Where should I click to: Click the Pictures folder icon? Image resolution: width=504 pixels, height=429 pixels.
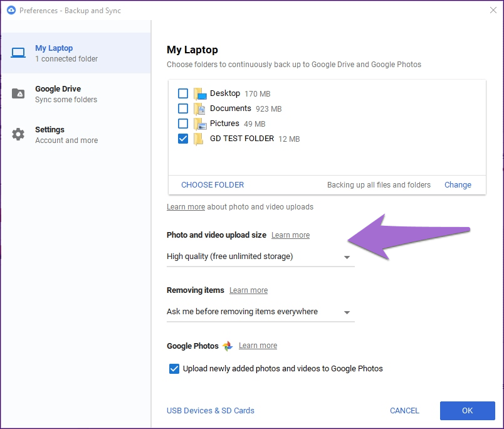click(x=200, y=124)
